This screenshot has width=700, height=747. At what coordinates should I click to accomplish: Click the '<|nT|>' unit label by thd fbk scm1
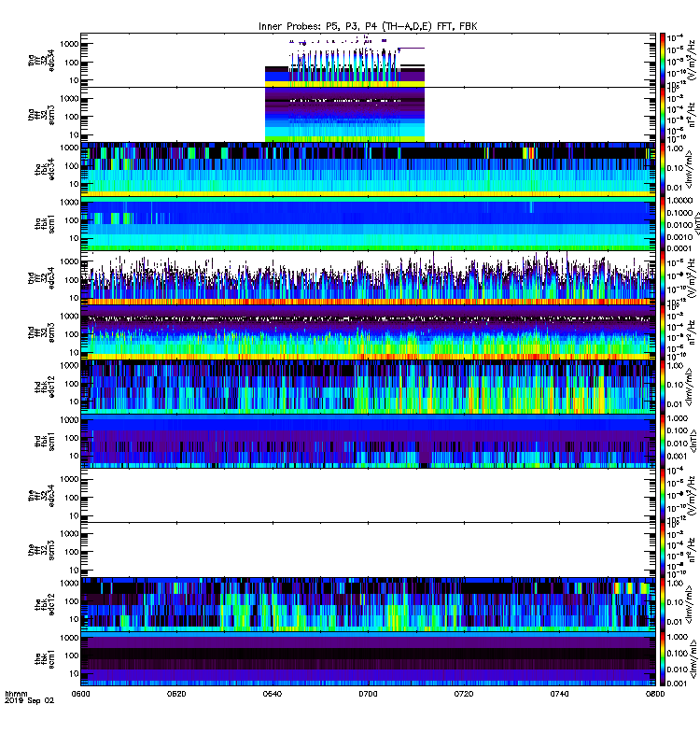click(693, 442)
